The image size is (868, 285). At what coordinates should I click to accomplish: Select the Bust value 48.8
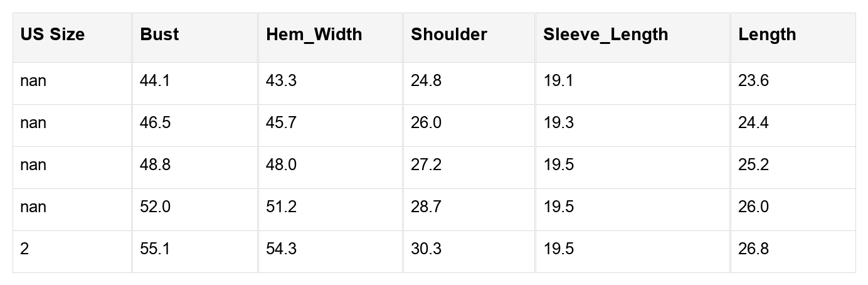point(155,165)
